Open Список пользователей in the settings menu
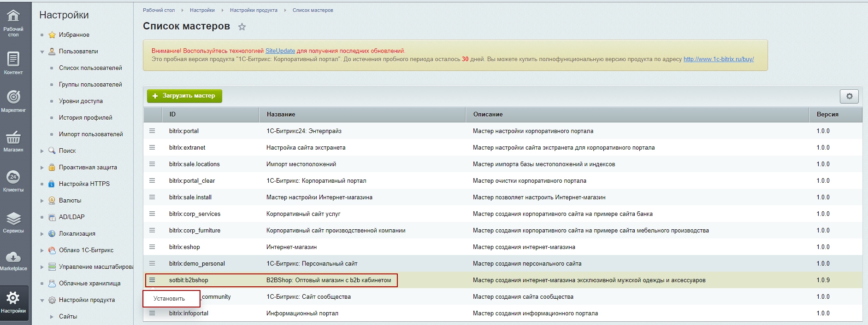868x325 pixels. click(x=90, y=68)
